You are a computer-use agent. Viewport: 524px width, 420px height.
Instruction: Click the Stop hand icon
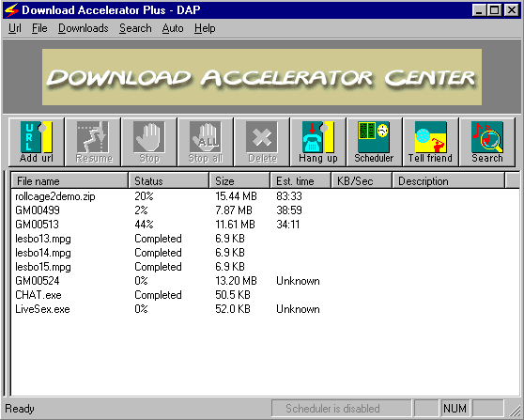149,142
